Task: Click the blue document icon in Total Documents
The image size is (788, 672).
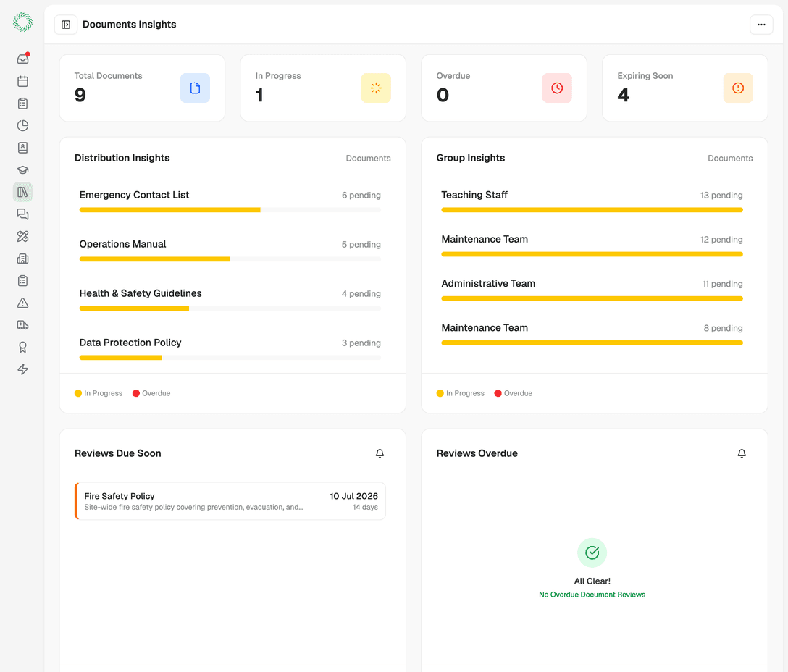Action: (x=195, y=88)
